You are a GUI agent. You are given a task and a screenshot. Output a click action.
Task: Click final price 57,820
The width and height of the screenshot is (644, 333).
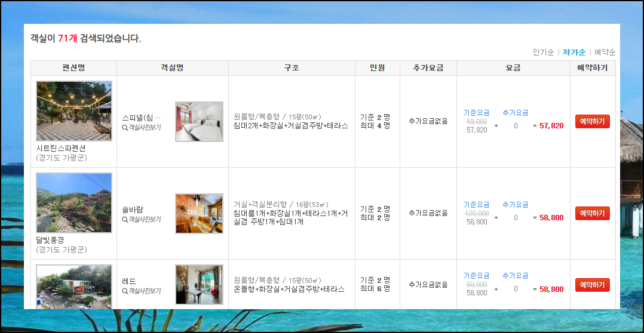[x=551, y=126]
